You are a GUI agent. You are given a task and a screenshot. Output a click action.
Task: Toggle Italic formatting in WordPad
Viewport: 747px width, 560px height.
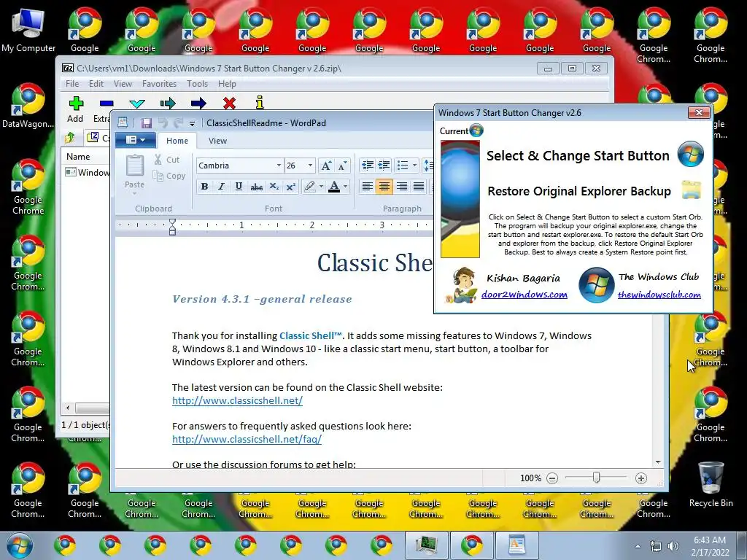pos(221,187)
